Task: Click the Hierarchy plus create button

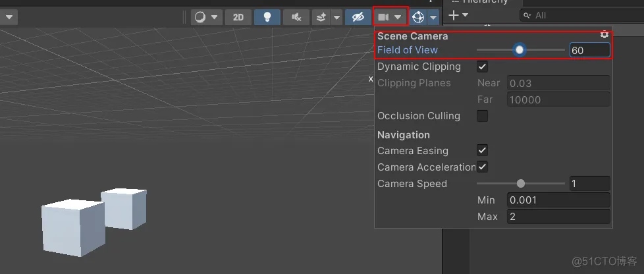Action: pos(454,16)
